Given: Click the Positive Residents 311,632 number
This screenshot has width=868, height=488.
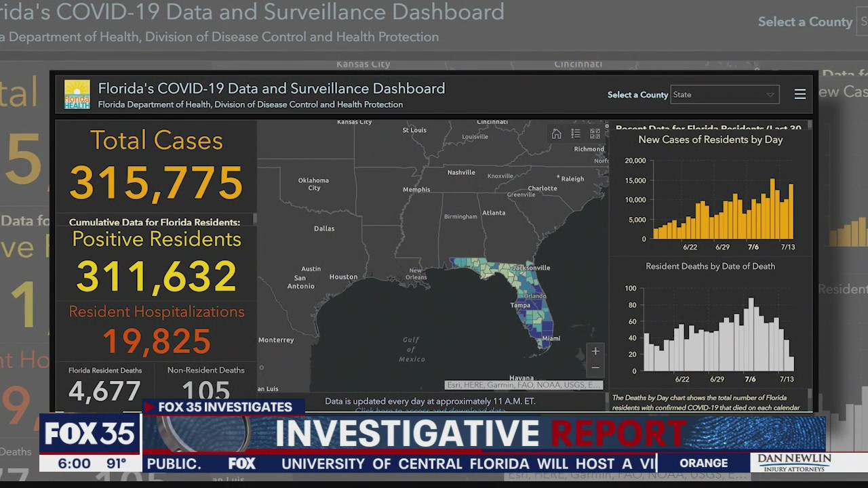Looking at the screenshot, I should [x=157, y=277].
